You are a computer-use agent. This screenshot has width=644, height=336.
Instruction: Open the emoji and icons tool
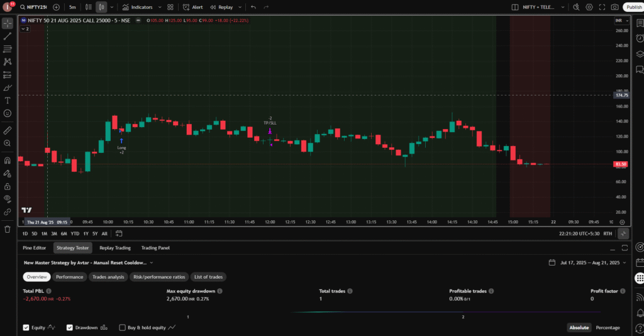8,113
